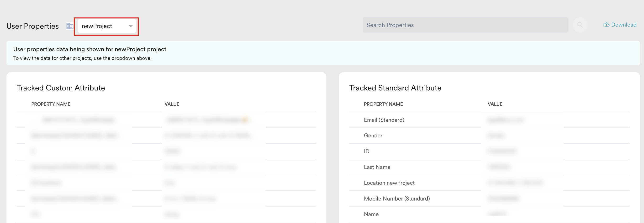Click VALUE header in the custom attribute table
Image resolution: width=644 pixels, height=223 pixels.
172,104
